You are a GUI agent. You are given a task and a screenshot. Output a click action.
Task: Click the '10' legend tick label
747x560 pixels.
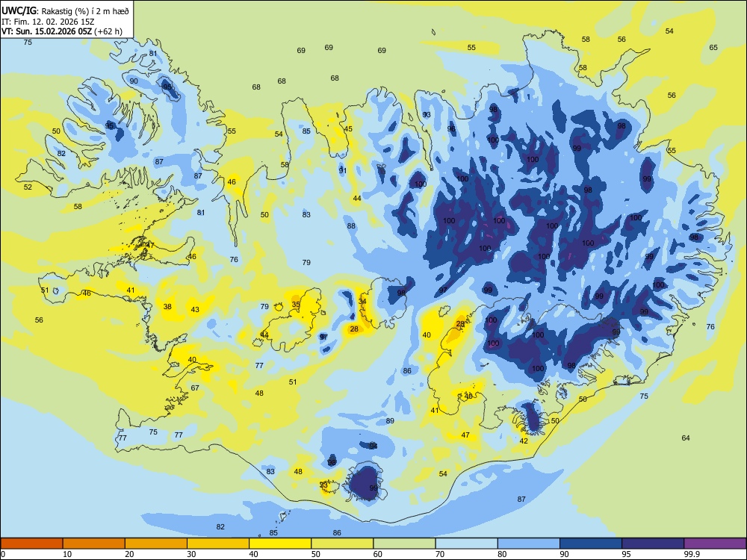(67, 554)
